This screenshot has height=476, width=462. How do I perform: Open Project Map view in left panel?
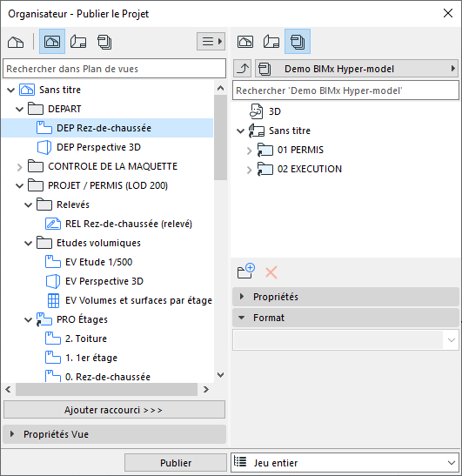(16, 42)
